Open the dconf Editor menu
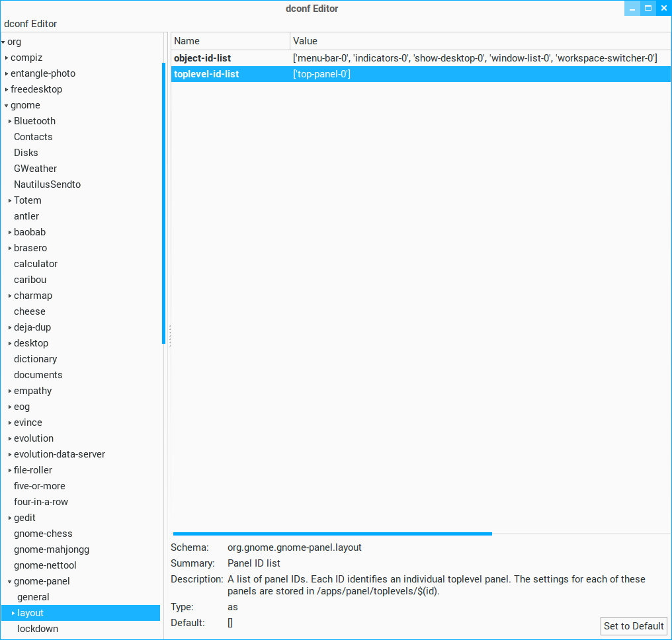The height and width of the screenshot is (640, 672). tap(30, 24)
